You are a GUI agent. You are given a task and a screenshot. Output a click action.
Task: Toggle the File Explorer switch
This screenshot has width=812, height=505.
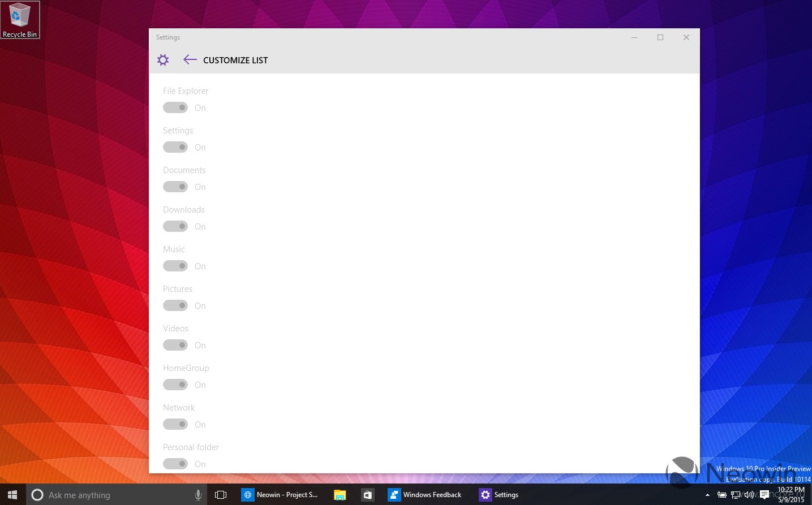point(175,107)
